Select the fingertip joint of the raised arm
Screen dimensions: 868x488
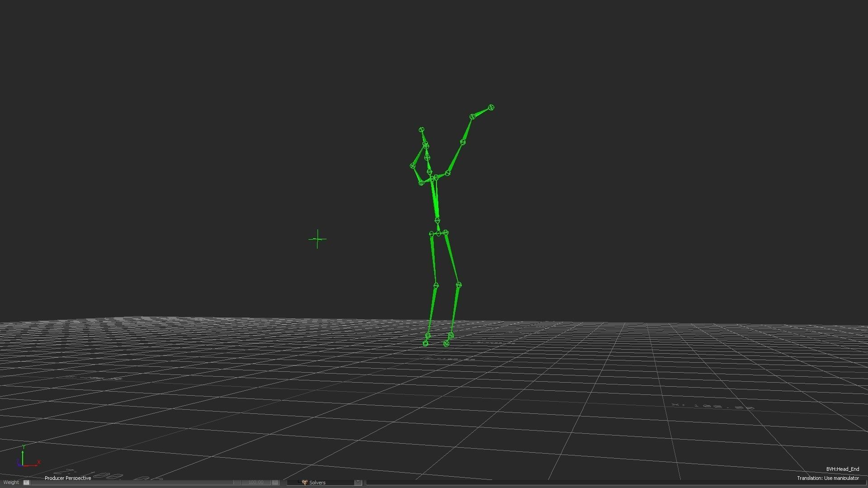[x=491, y=108]
